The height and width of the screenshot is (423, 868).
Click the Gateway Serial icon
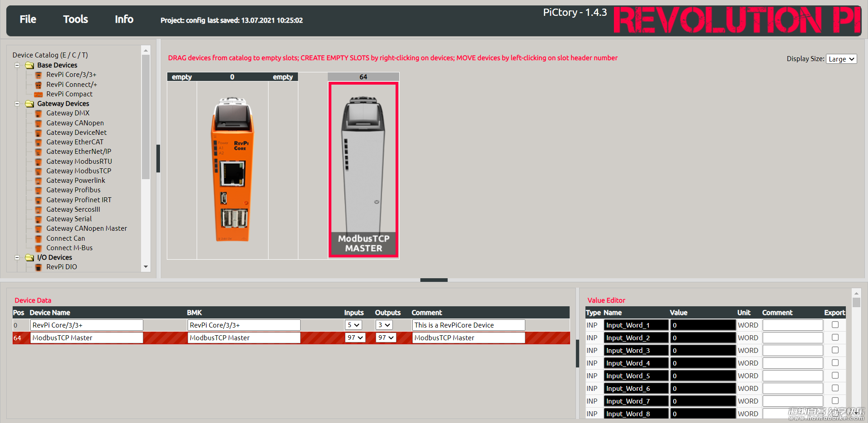pos(39,219)
